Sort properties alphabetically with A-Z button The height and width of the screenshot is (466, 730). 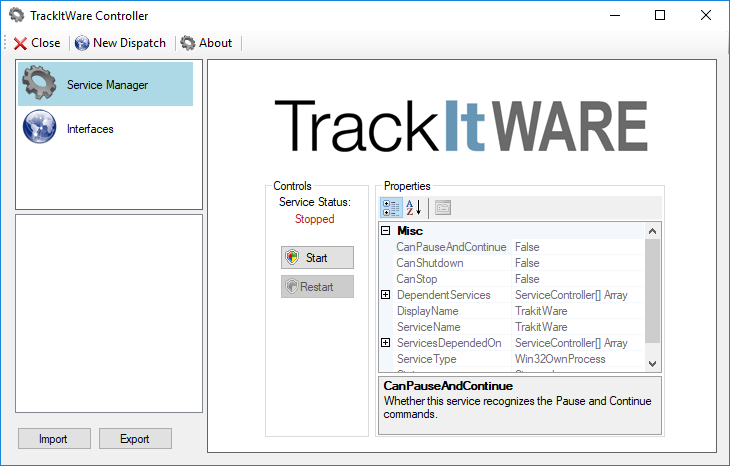pyautogui.click(x=413, y=208)
